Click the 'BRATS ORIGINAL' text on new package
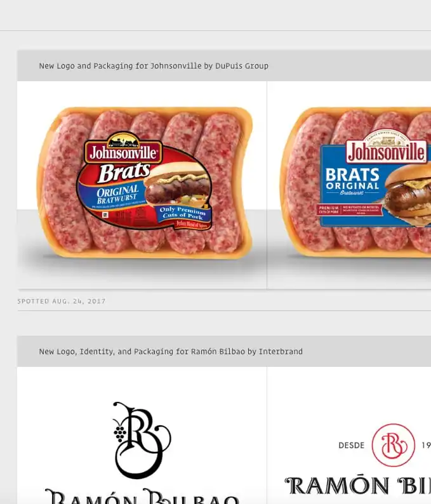This screenshot has width=431, height=504. pyautogui.click(x=352, y=179)
